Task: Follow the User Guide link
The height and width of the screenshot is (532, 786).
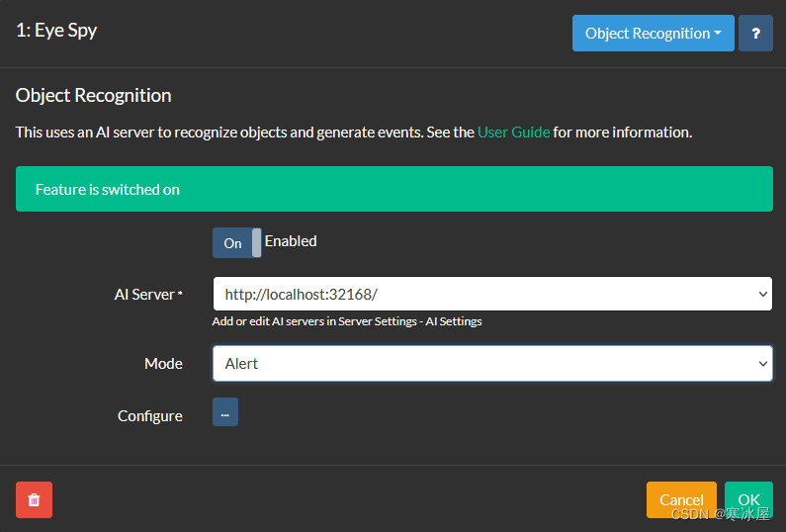Action: click(x=513, y=132)
